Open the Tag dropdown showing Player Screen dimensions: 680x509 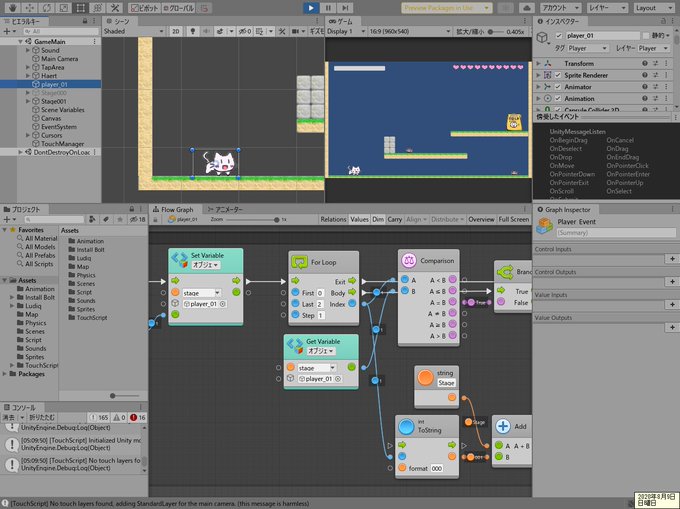[x=587, y=48]
